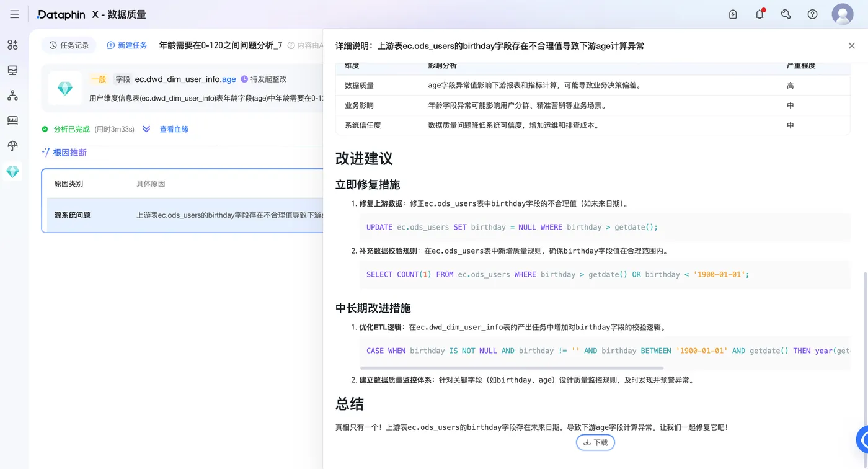
Task: Open the ec.dwd_dim_user_info.age field link
Action: pyautogui.click(x=185, y=79)
